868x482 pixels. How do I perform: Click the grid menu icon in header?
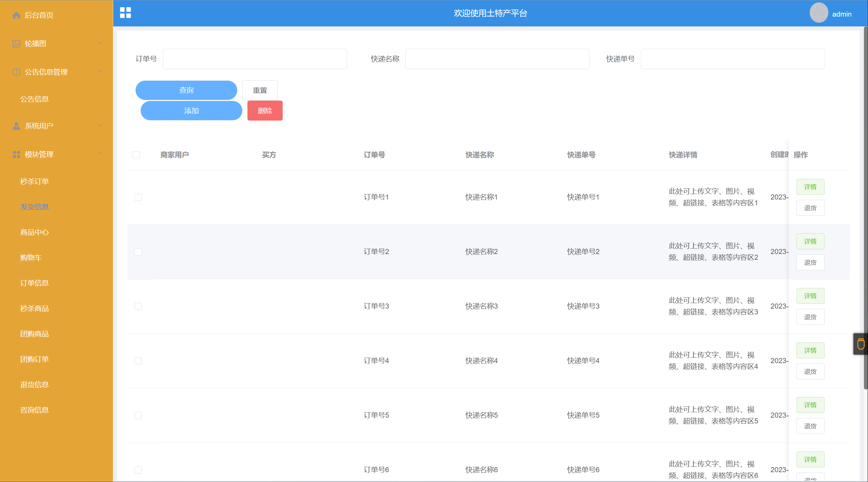point(125,13)
